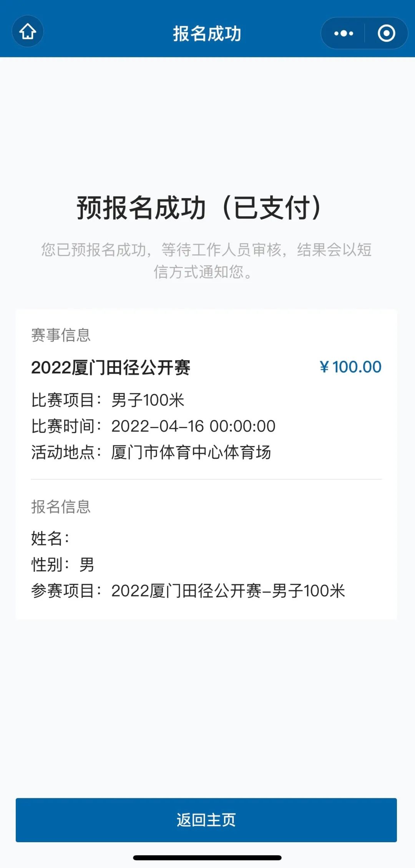Click the 返回主页 button

click(206, 820)
